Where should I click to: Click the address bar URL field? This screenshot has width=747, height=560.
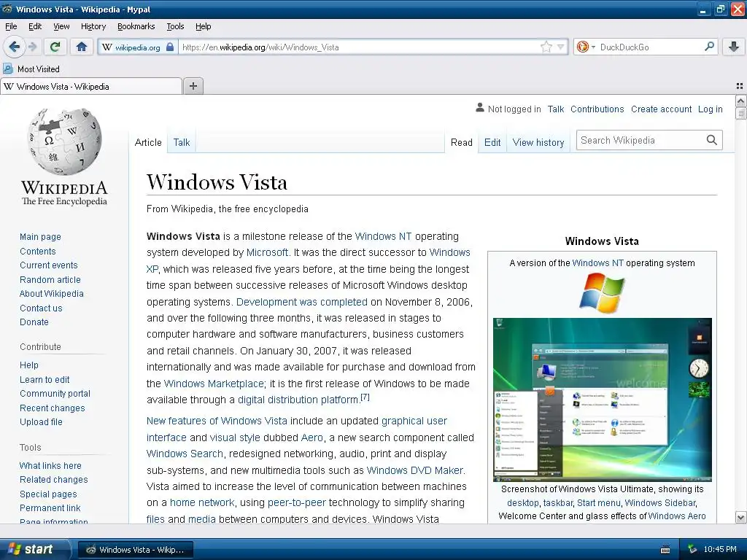click(360, 47)
